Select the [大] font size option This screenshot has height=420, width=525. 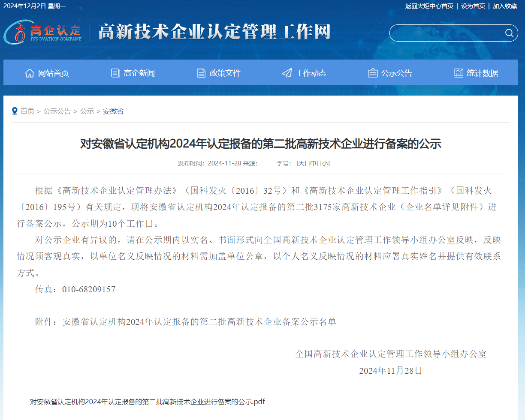coord(301,163)
